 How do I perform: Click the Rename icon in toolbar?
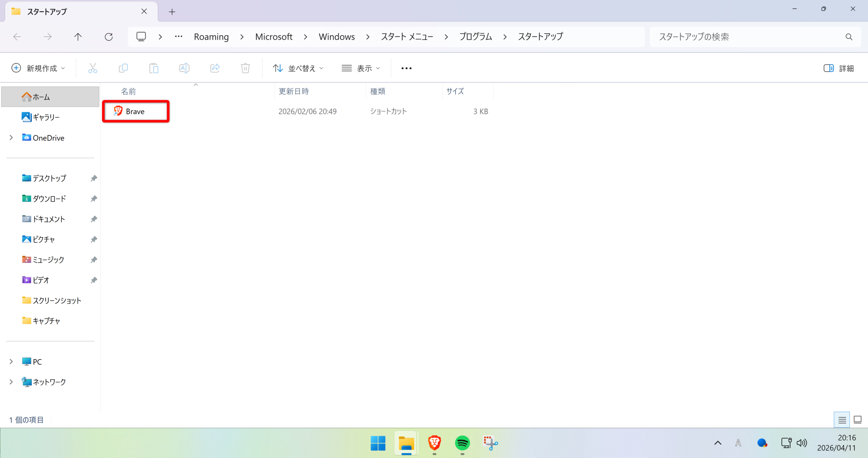tap(184, 68)
